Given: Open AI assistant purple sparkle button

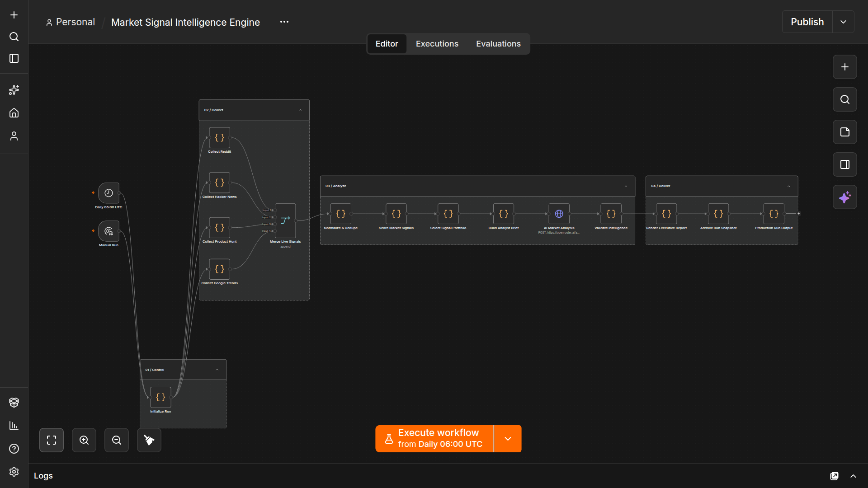Looking at the screenshot, I should click(844, 197).
